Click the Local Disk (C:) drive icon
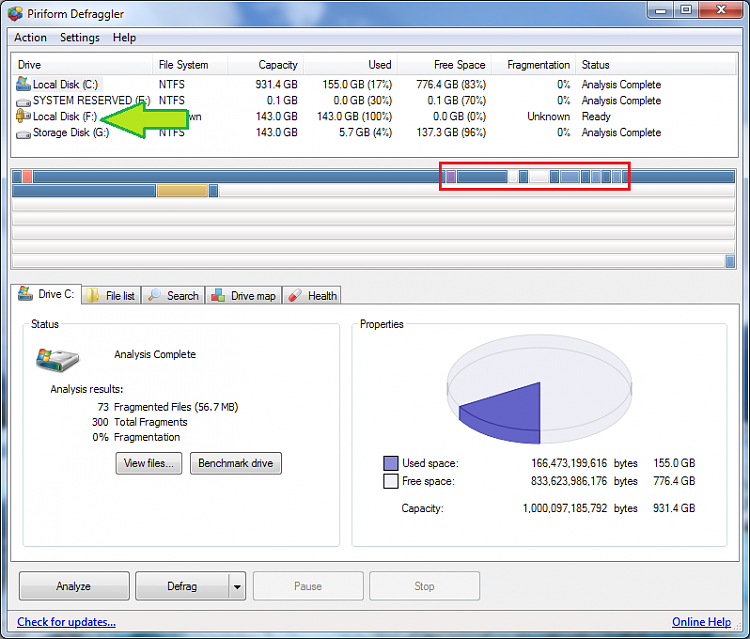 click(x=23, y=84)
